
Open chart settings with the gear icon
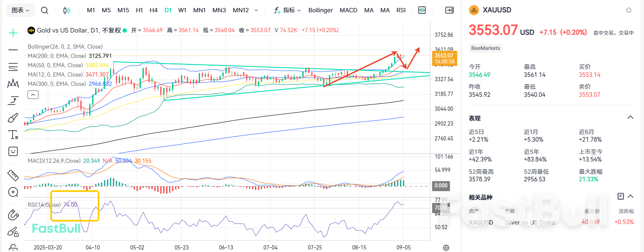point(445,247)
